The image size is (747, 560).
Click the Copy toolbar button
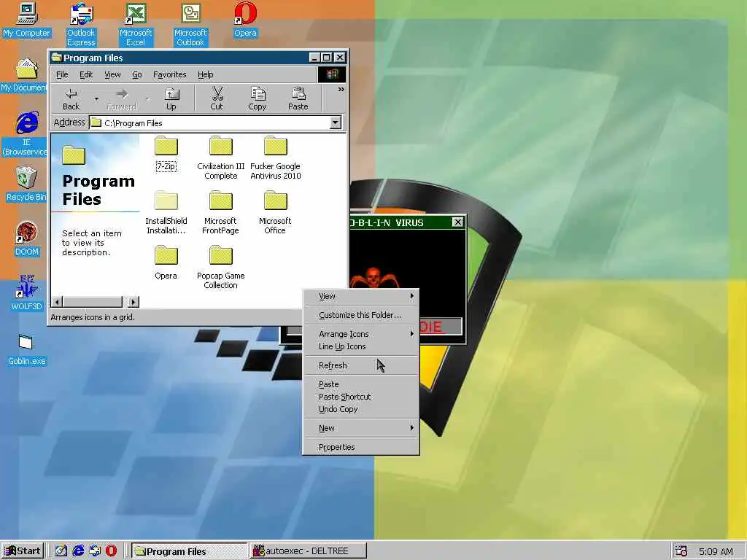point(258,99)
